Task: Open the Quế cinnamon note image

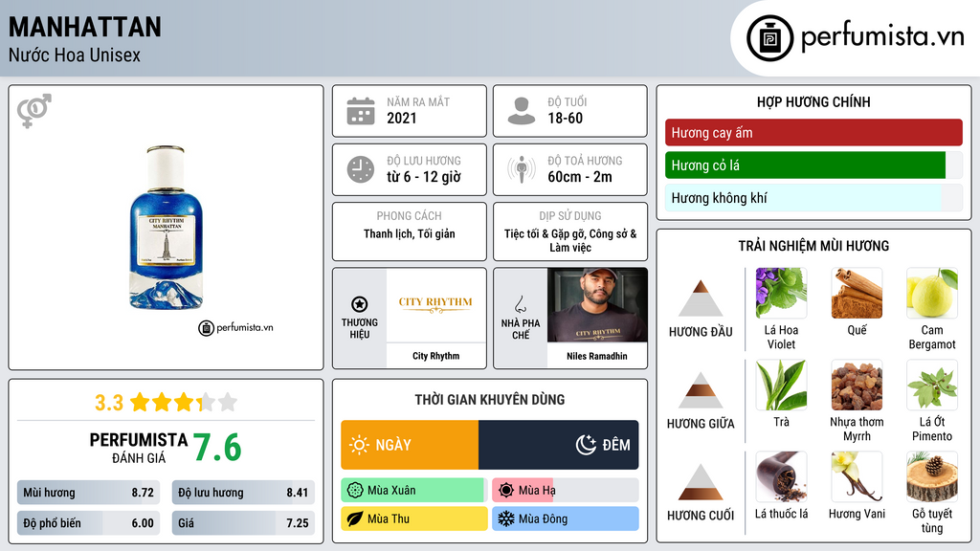Action: [857, 293]
